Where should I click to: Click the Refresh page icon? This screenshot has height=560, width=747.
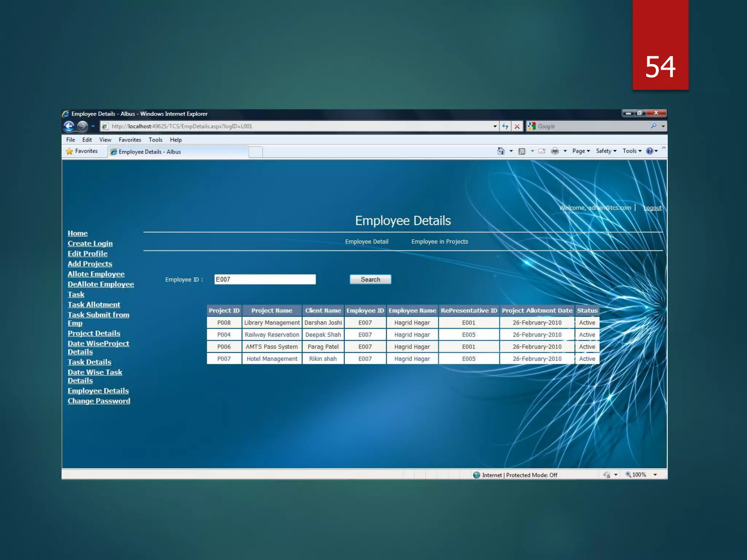[x=505, y=126]
